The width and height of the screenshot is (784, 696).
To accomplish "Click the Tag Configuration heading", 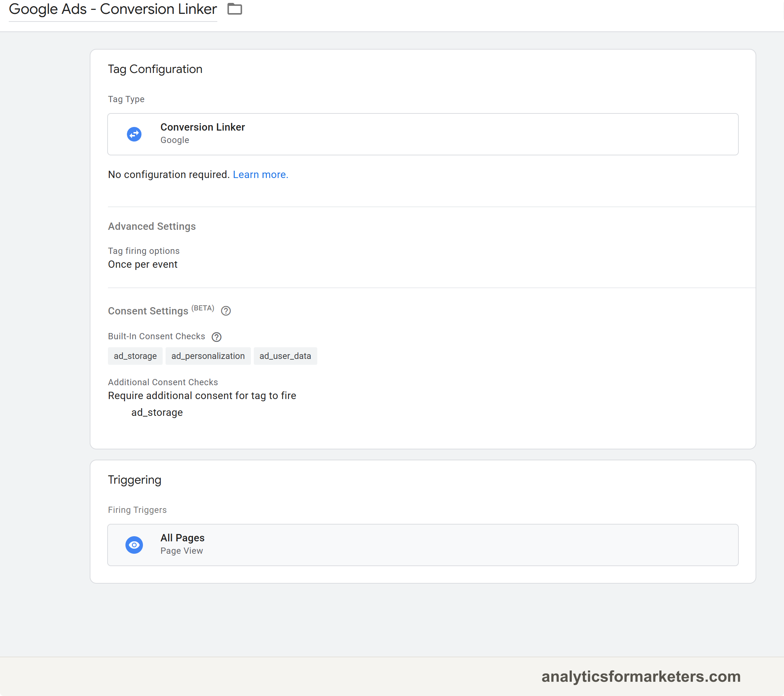I will [x=155, y=69].
